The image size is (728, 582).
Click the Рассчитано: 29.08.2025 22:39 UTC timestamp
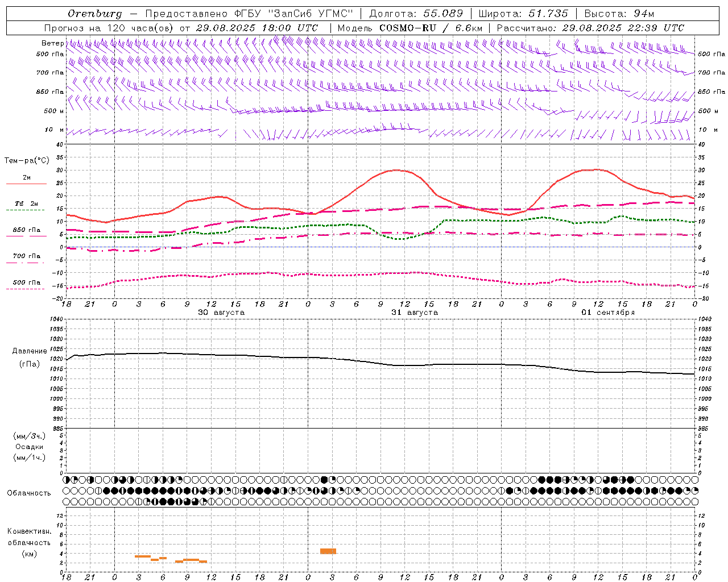(590, 28)
